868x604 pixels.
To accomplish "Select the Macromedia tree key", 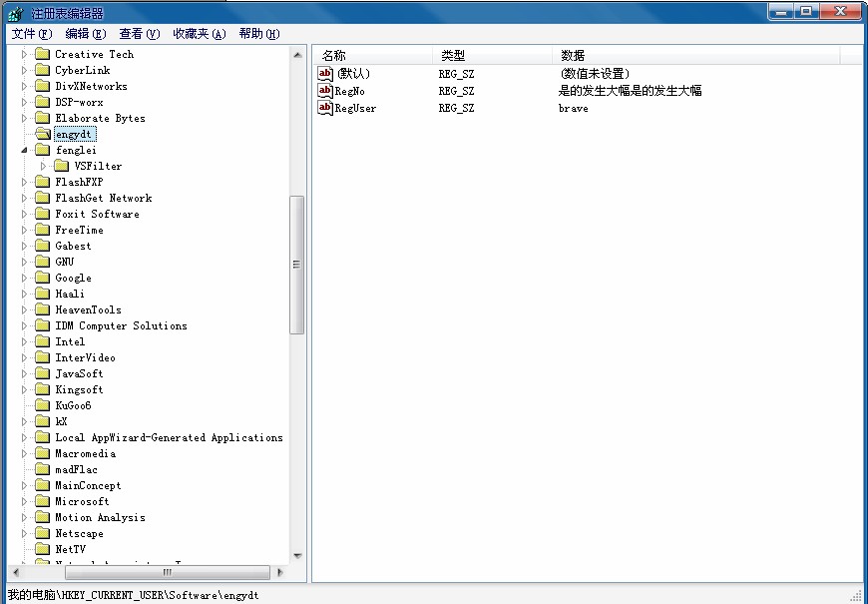I will pyautogui.click(x=85, y=453).
